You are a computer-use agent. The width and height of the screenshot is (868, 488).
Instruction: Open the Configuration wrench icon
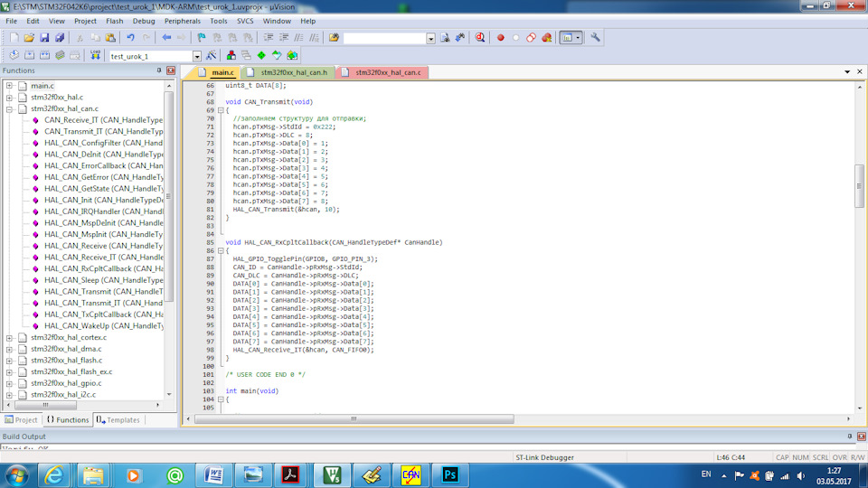596,38
